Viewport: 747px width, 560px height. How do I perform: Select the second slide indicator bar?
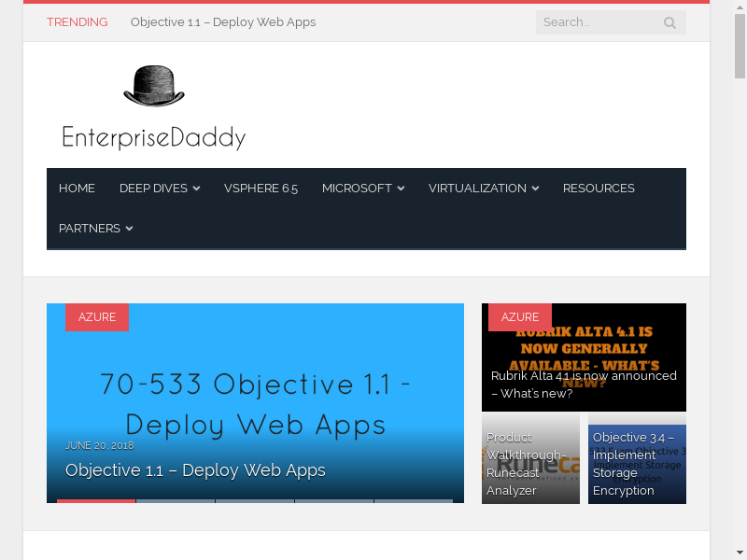[x=176, y=501]
